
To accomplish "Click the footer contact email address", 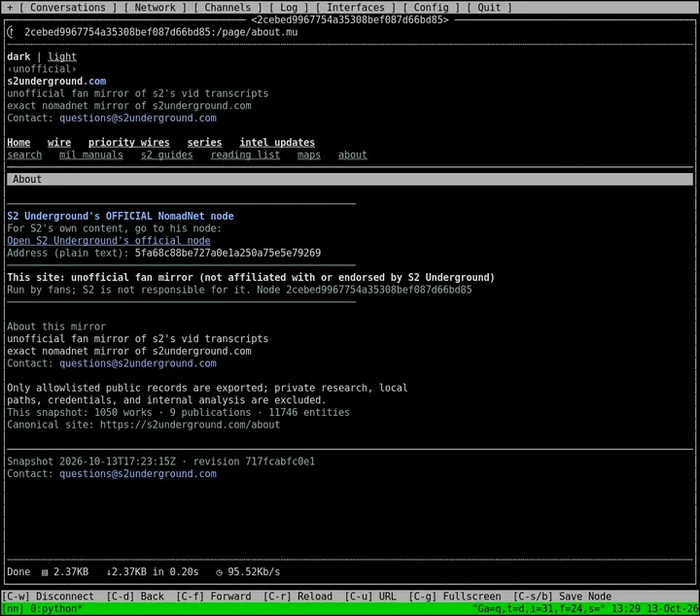I will click(138, 474).
